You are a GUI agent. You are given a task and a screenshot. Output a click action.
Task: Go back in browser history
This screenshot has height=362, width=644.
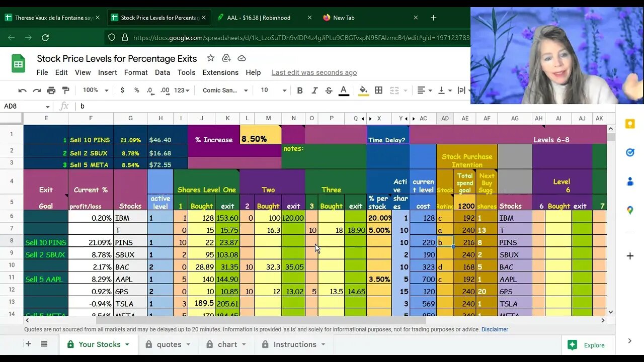(x=11, y=37)
